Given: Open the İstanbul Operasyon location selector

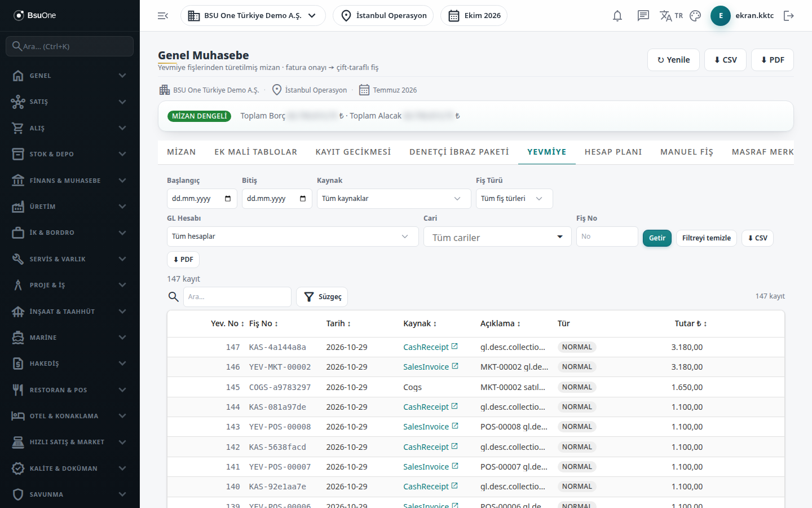Looking at the screenshot, I should [x=383, y=16].
